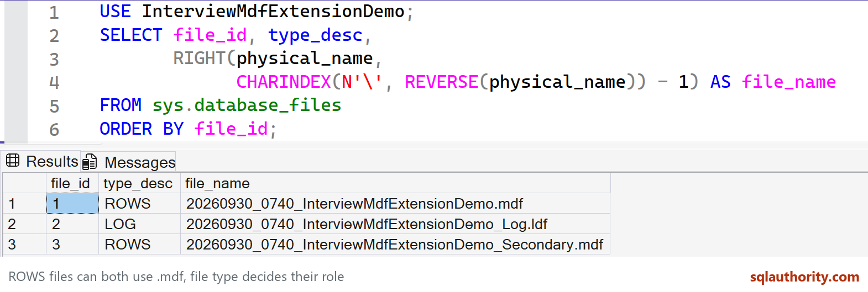Click the select-all corner cell of results grid

pyautogui.click(x=24, y=183)
